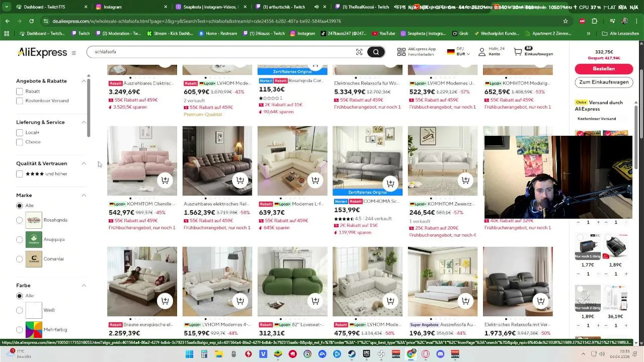Enable the Rabatt filter checkbox
The image size is (644, 362).
(x=19, y=92)
